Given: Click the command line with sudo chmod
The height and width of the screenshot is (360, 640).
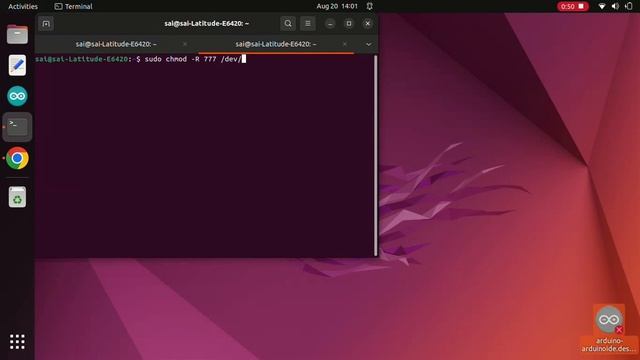Looking at the screenshot, I should [140, 59].
